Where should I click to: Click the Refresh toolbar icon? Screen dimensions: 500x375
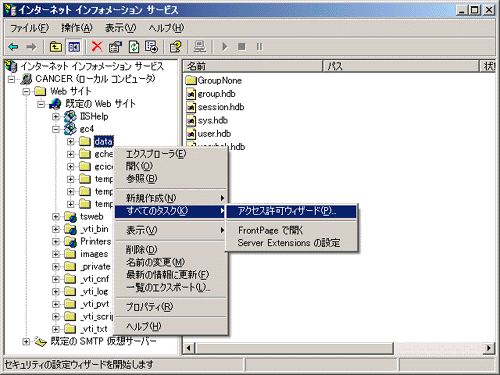pos(134,47)
